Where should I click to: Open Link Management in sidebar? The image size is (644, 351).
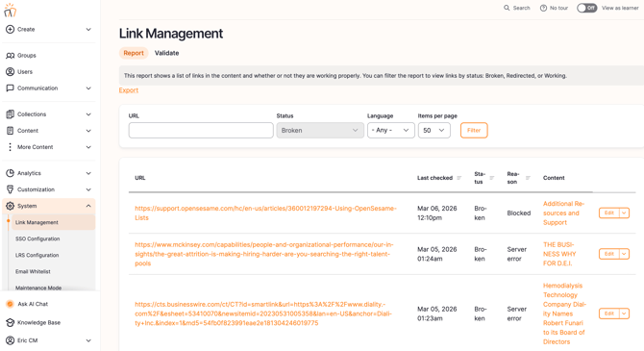click(54, 222)
